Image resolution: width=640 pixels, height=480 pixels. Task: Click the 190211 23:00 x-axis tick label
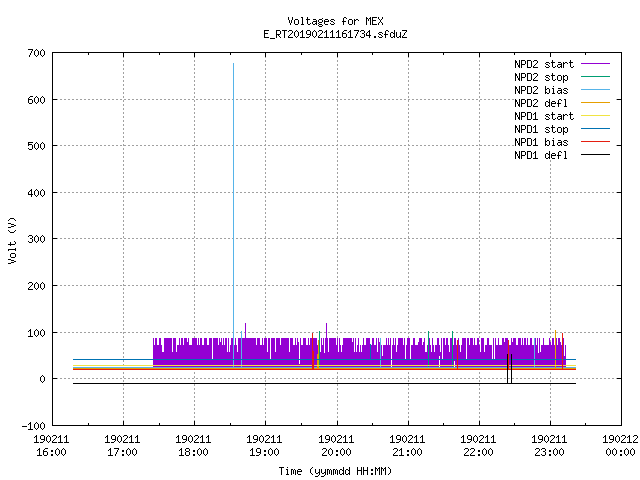[549, 446]
